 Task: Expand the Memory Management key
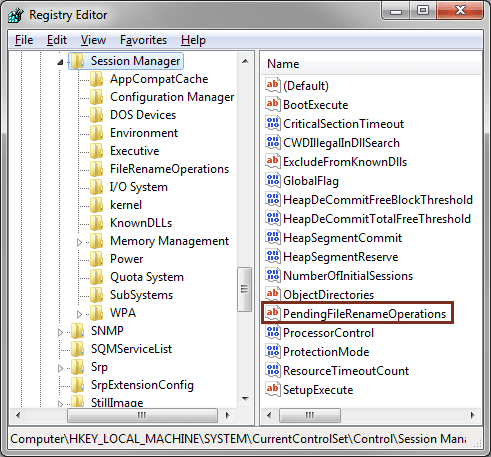(79, 242)
